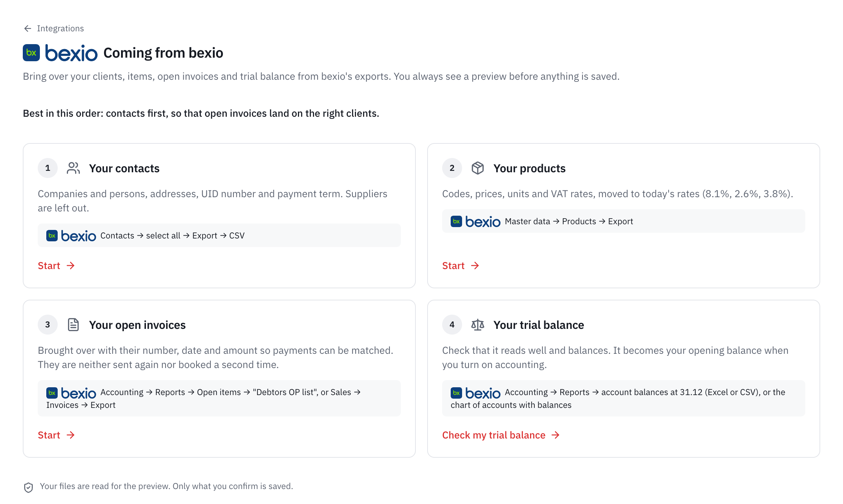Click the bexio logo in the page header
This screenshot has height=504, width=843.
[60, 53]
